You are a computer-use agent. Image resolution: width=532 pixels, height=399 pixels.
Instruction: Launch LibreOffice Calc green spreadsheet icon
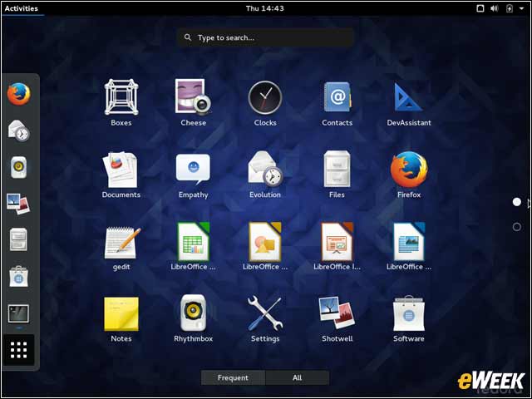click(x=193, y=247)
